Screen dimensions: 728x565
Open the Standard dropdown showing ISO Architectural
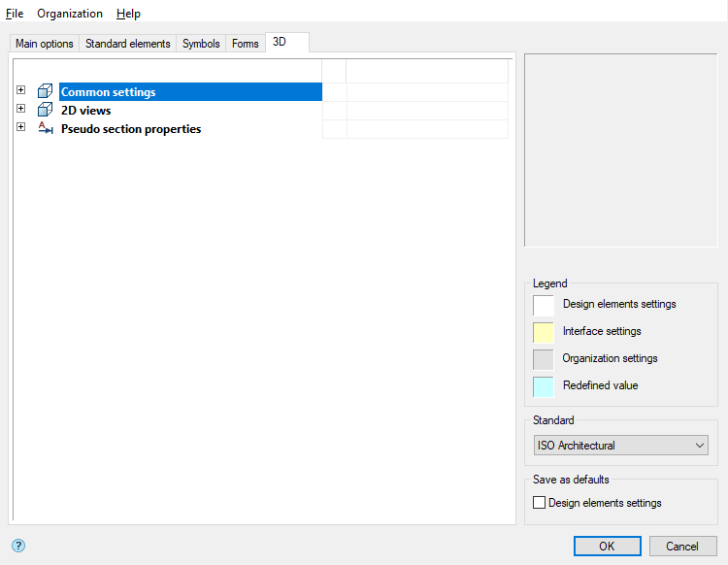pyautogui.click(x=620, y=446)
